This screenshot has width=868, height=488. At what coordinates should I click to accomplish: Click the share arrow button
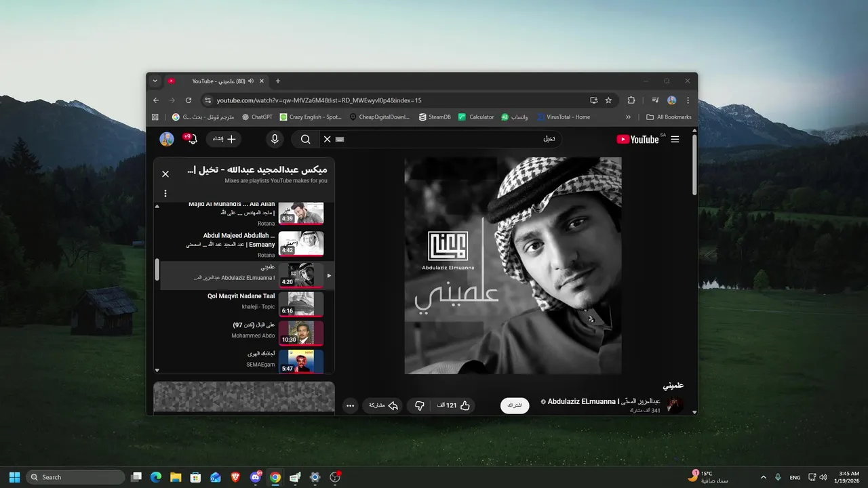(x=383, y=405)
